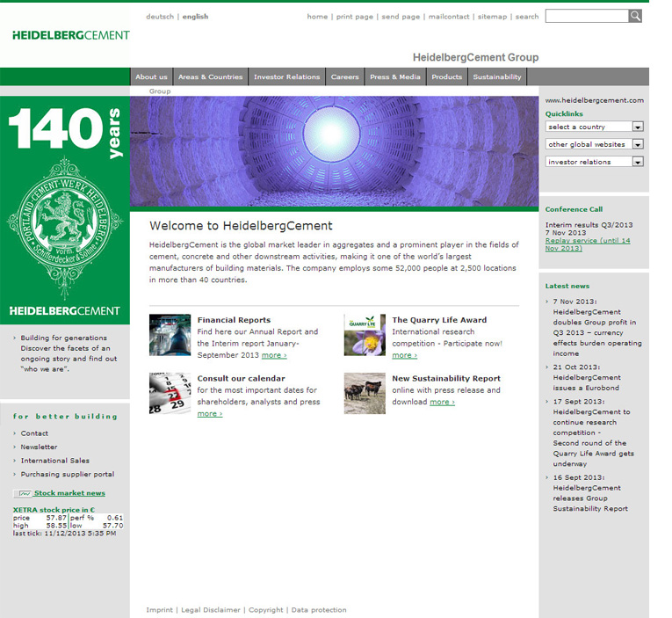Click the Contact sidebar link
This screenshot has height=618, width=672.
[34, 433]
